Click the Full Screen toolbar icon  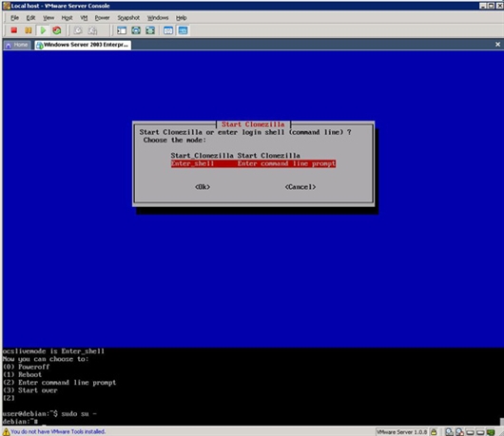tap(136, 30)
